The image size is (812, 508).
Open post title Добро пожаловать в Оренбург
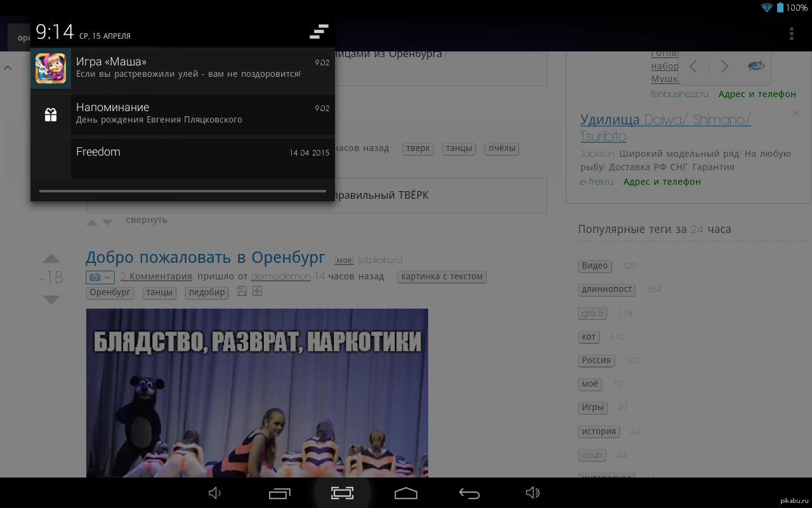(205, 257)
